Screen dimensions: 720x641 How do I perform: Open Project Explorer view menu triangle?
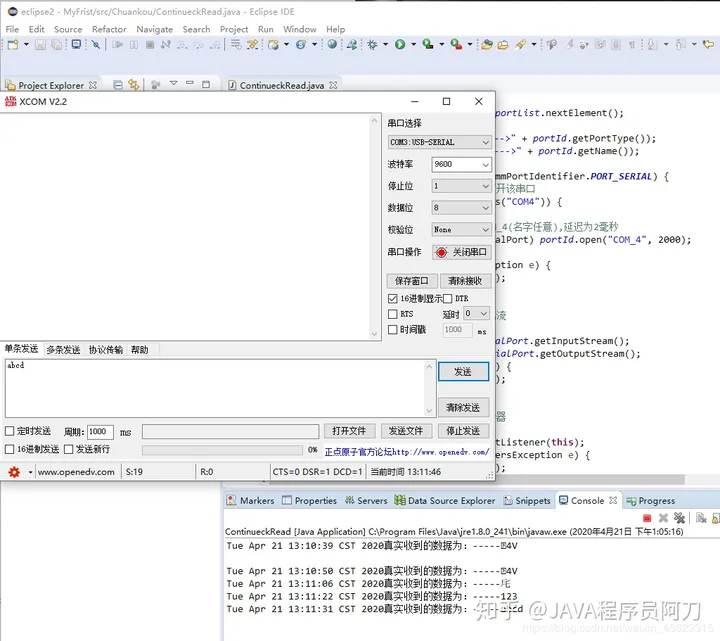tap(174, 84)
